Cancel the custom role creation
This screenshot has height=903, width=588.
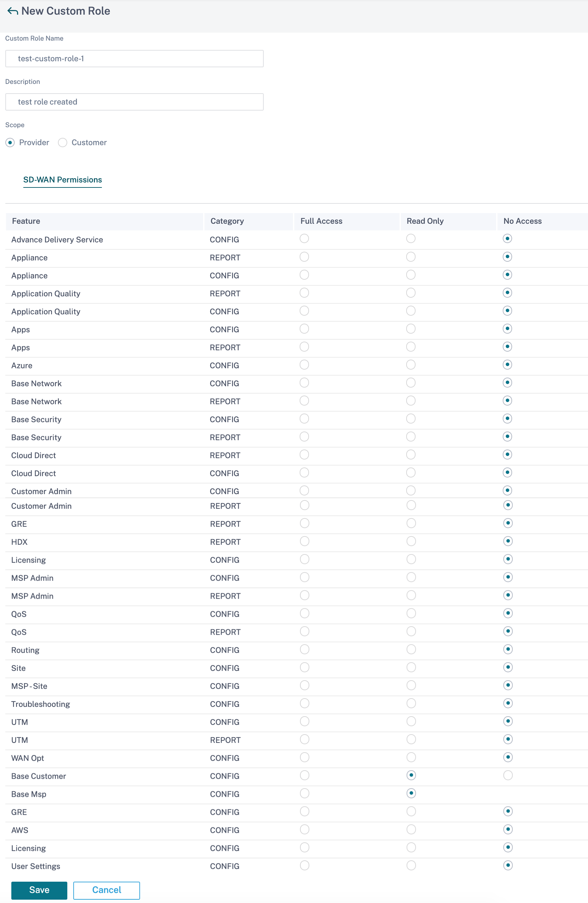tap(107, 890)
